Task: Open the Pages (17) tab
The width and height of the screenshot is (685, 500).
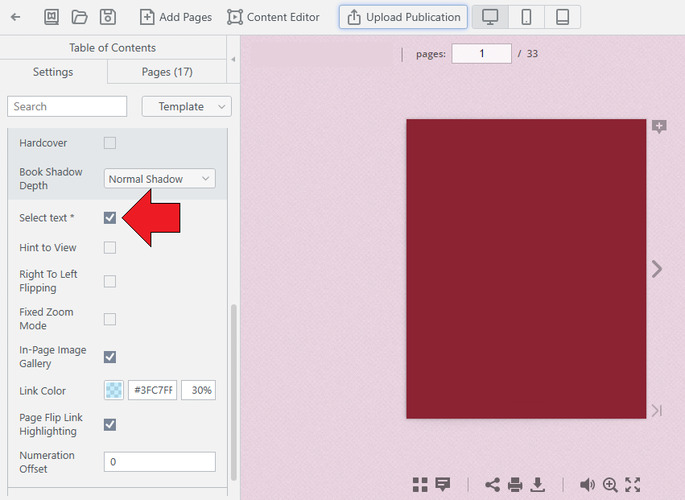Action: [167, 72]
